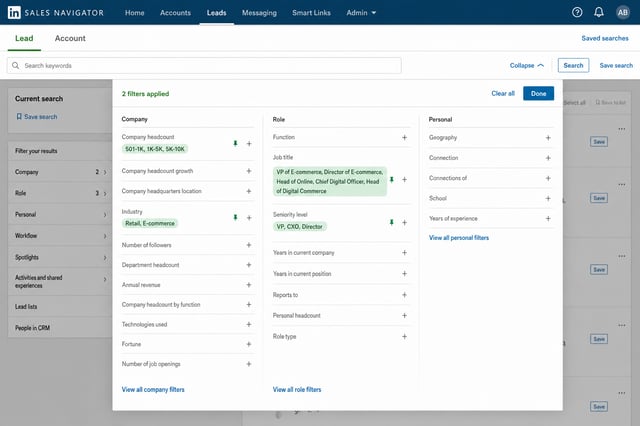Click the Done button
The height and width of the screenshot is (426, 640).
coord(538,93)
